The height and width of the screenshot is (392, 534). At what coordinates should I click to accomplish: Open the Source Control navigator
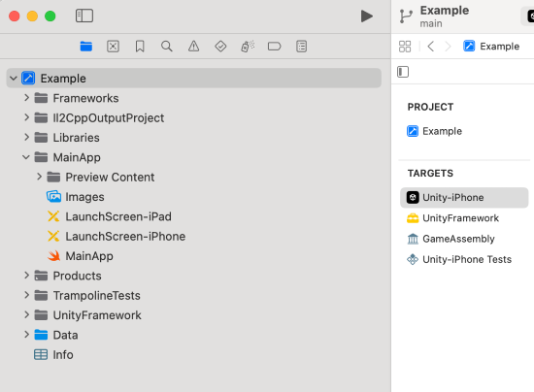pyautogui.click(x=113, y=47)
